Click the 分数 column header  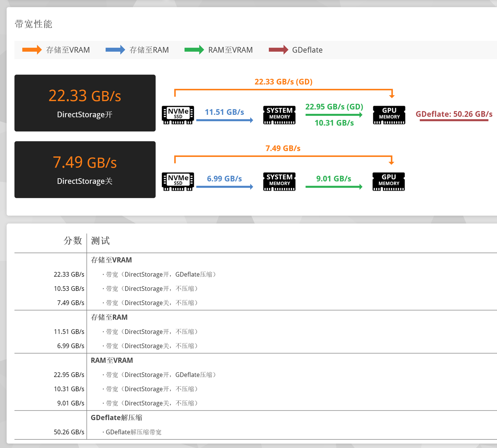[x=73, y=240]
